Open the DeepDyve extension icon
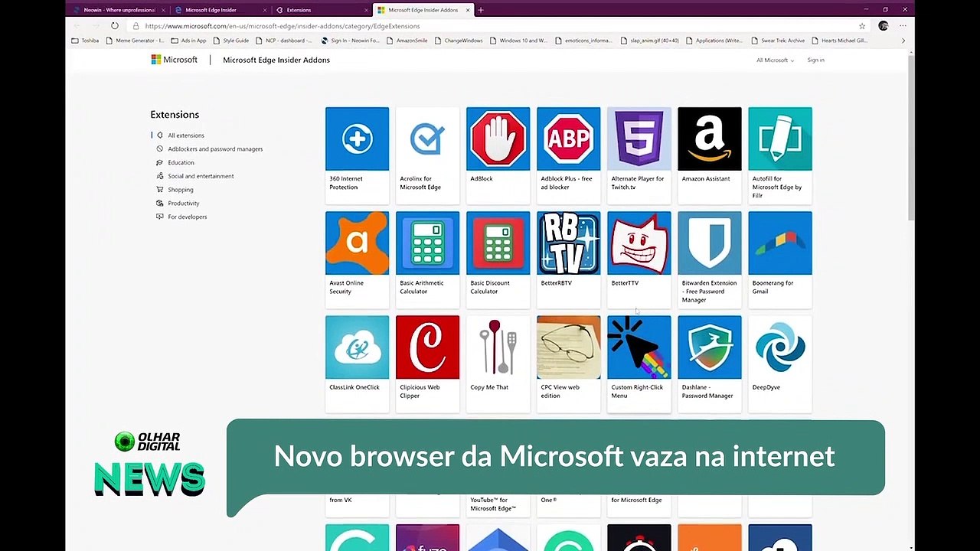Screen dimensions: 980x551 pyautogui.click(x=779, y=347)
